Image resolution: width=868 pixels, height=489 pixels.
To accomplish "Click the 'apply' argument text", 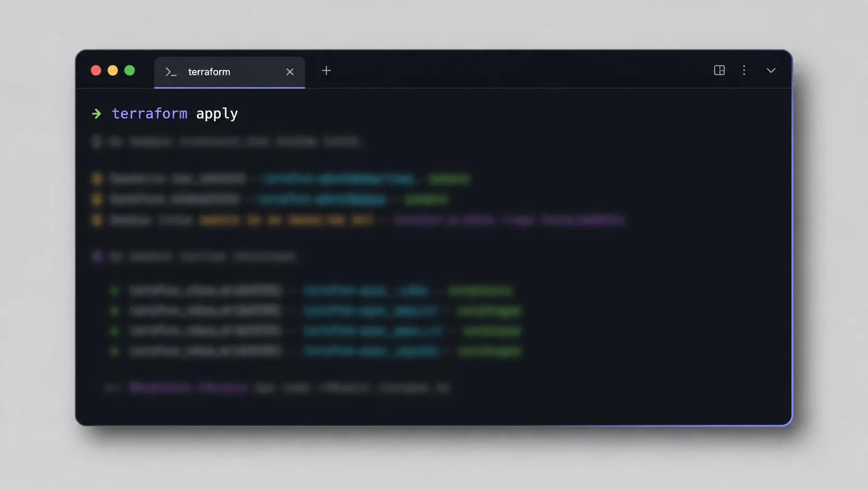I will click(x=217, y=114).
